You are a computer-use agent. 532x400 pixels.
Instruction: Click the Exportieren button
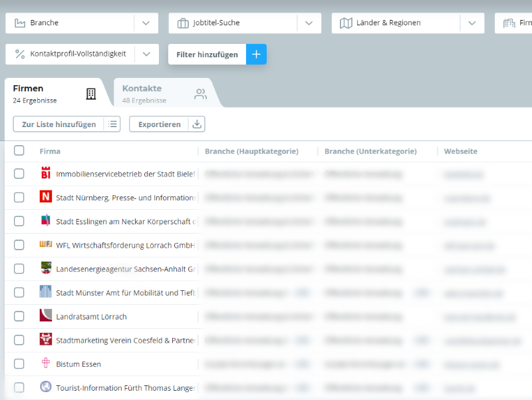click(159, 124)
